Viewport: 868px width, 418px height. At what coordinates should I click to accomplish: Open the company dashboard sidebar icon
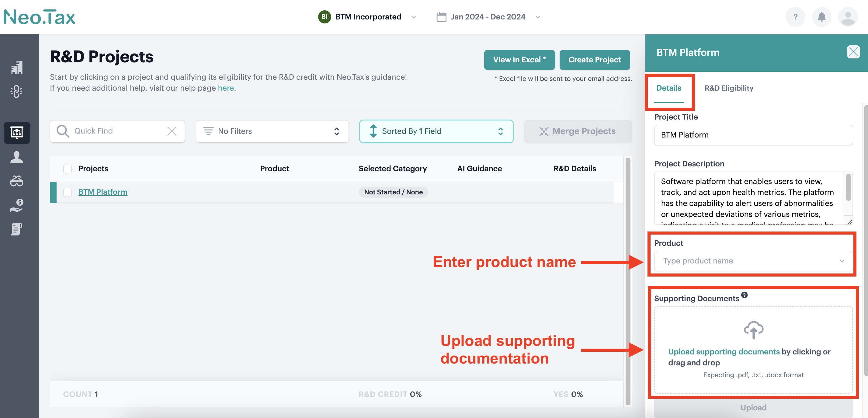16,68
